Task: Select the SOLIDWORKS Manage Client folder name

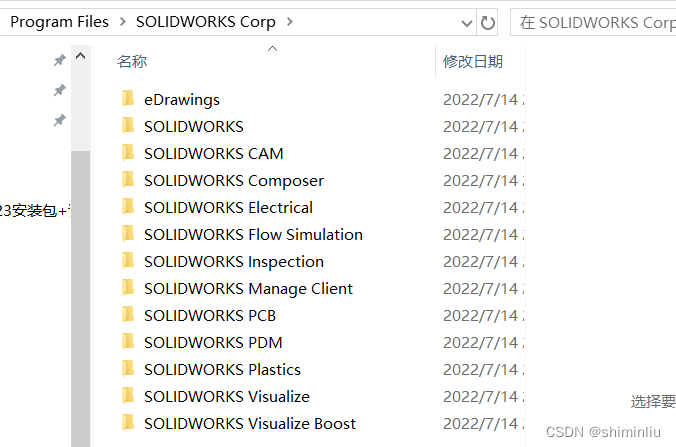Action: (x=249, y=289)
